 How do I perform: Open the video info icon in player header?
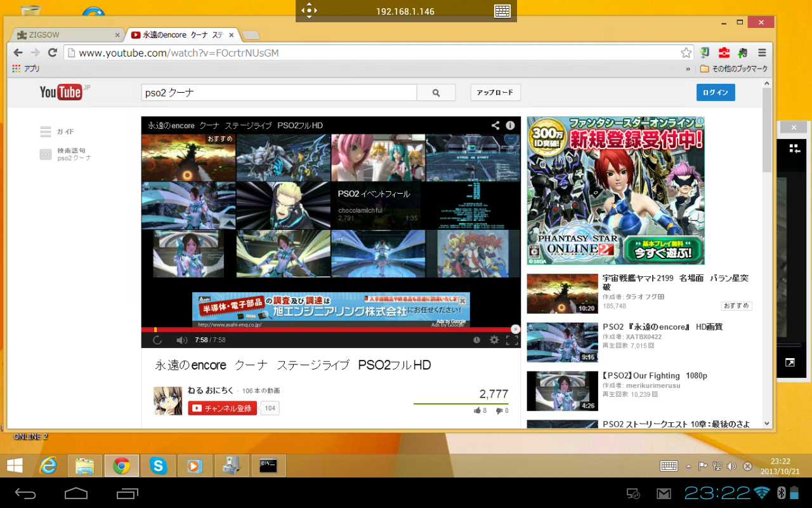[x=510, y=126]
